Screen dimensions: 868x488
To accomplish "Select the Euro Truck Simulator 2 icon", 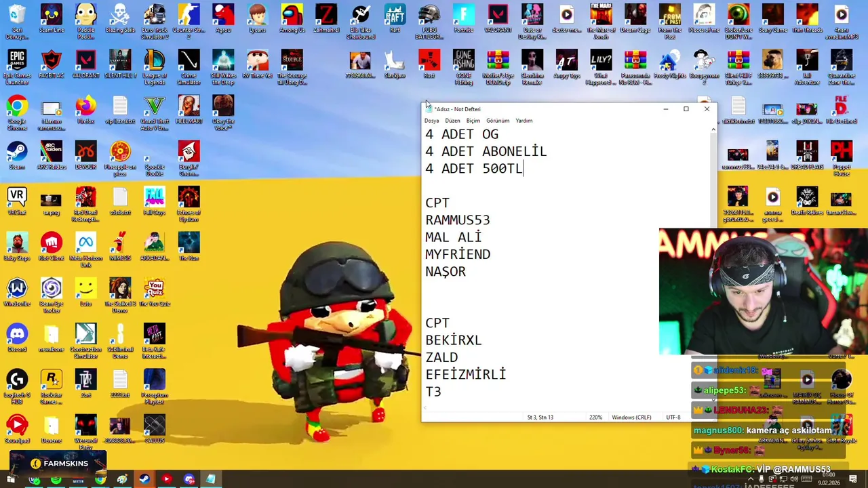I will coord(155,22).
